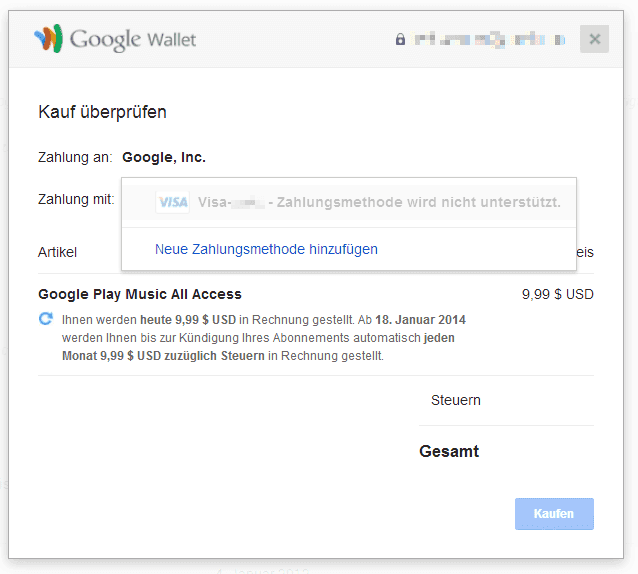This screenshot has width=638, height=574.
Task: Click the Kaufen button
Action: point(554,514)
